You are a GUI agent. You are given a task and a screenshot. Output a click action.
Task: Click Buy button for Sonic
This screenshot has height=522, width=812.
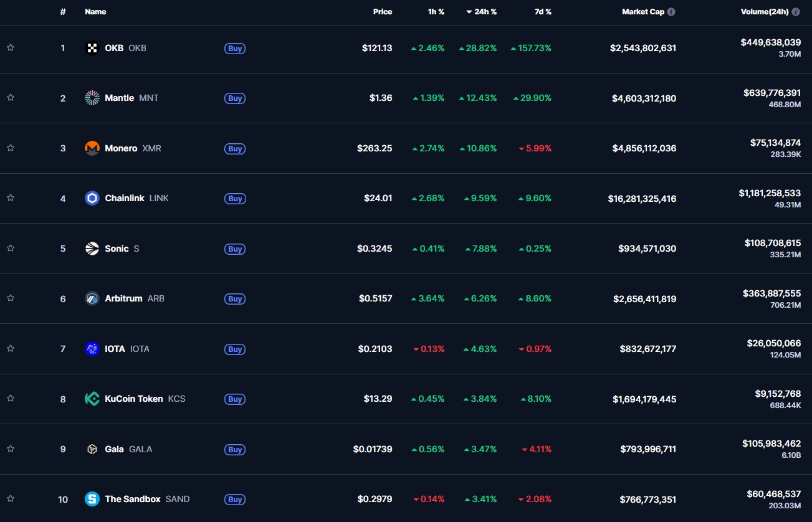coord(235,249)
